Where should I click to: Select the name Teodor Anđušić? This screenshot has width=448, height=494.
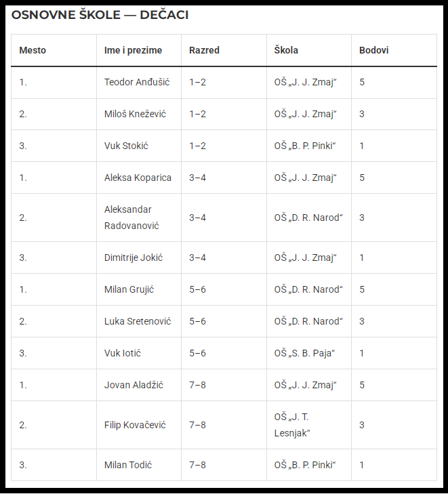137,82
